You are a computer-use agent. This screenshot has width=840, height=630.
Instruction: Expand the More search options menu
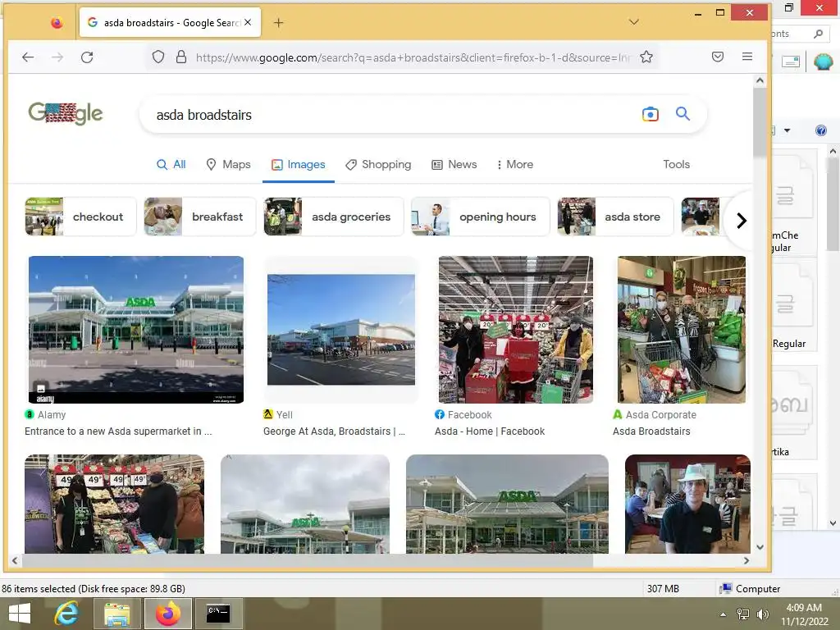[x=515, y=164]
